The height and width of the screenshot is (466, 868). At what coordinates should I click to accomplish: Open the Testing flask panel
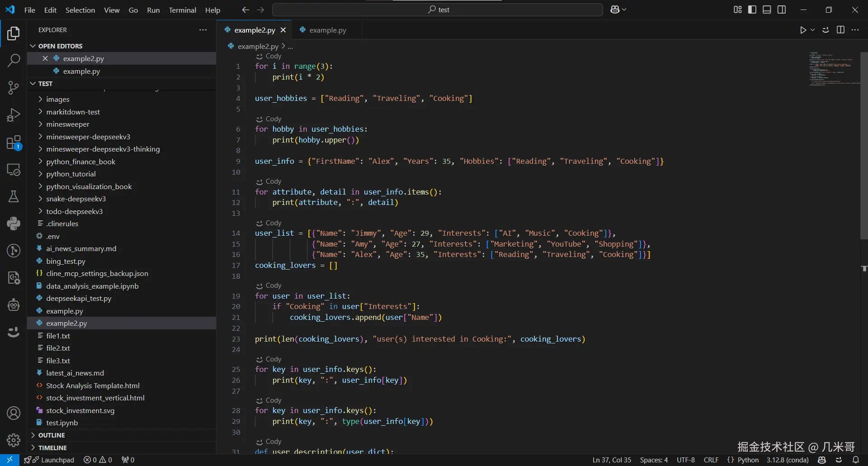(x=13, y=196)
